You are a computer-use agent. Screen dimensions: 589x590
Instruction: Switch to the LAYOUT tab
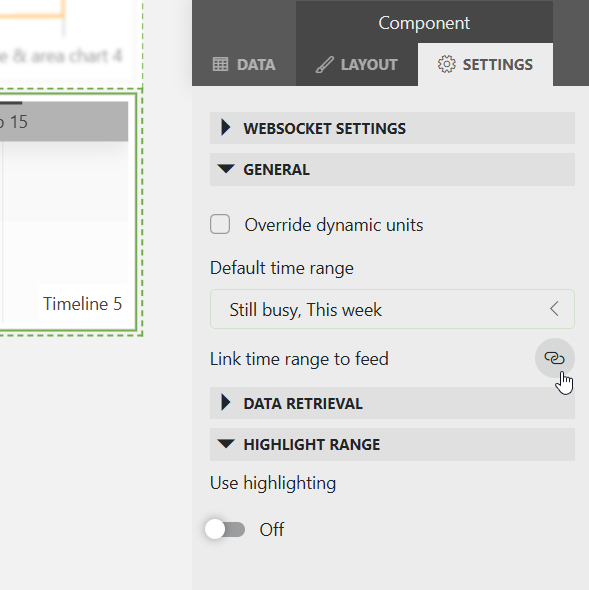point(357,64)
